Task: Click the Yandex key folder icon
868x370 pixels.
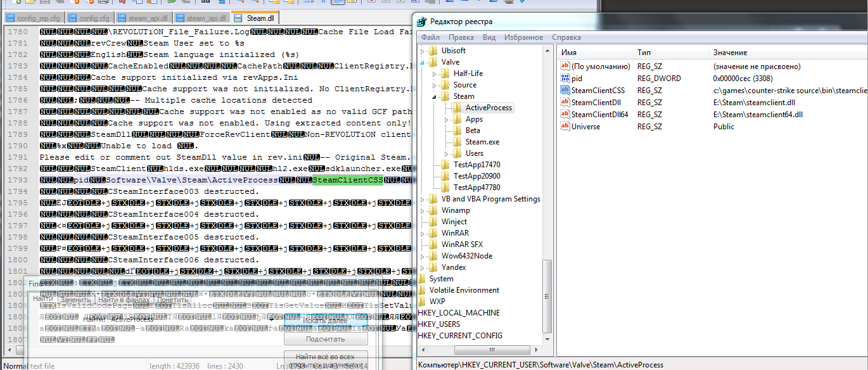Action: 433,267
